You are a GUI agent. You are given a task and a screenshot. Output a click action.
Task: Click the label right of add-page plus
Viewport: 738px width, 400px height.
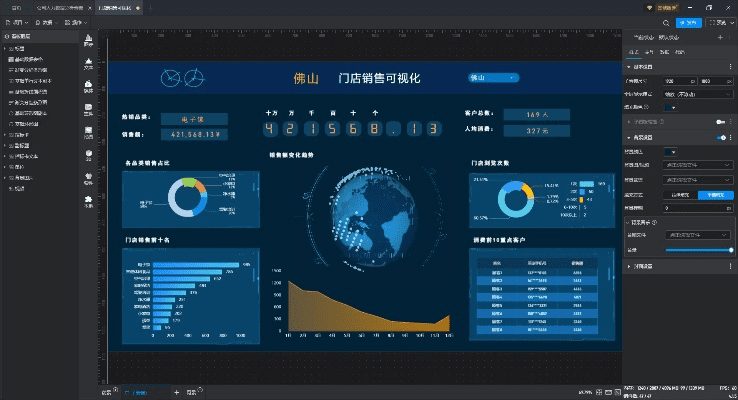[191, 392]
